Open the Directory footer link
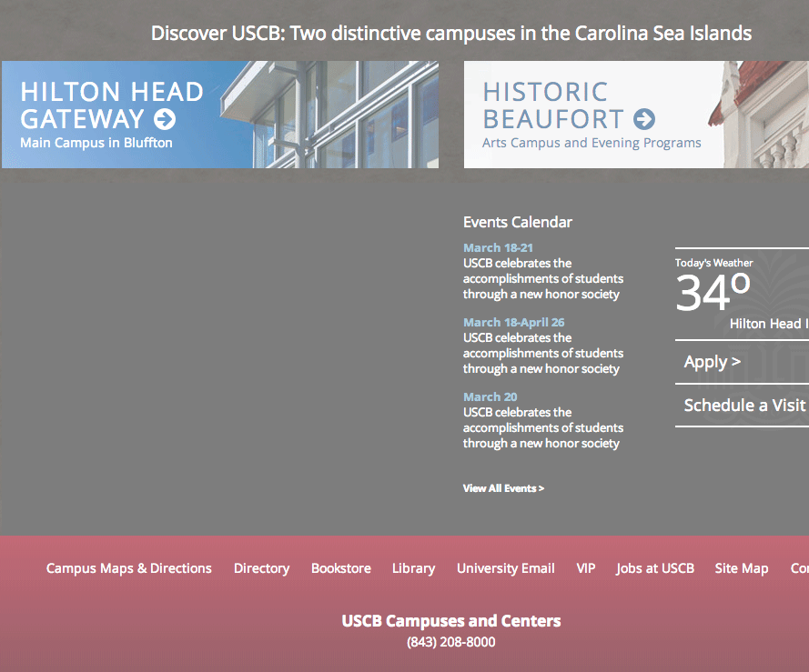Image resolution: width=809 pixels, height=672 pixels. click(x=261, y=568)
